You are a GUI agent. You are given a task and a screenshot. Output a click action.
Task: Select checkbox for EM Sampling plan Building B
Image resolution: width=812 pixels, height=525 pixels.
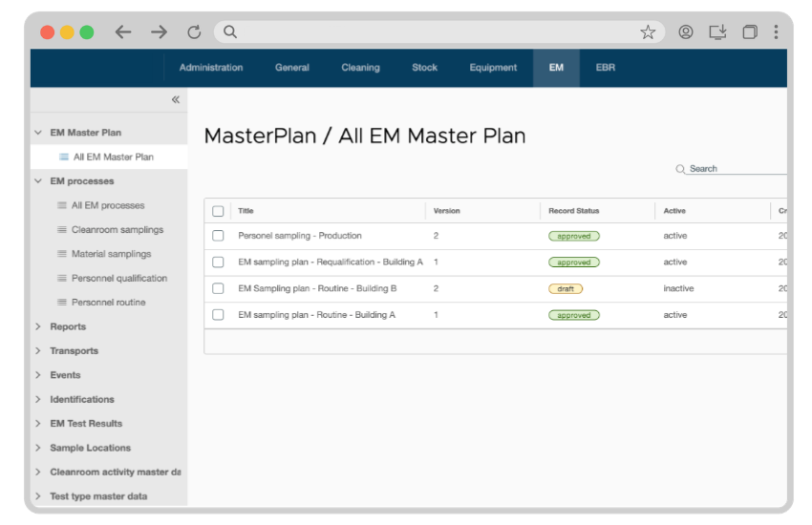pyautogui.click(x=218, y=288)
